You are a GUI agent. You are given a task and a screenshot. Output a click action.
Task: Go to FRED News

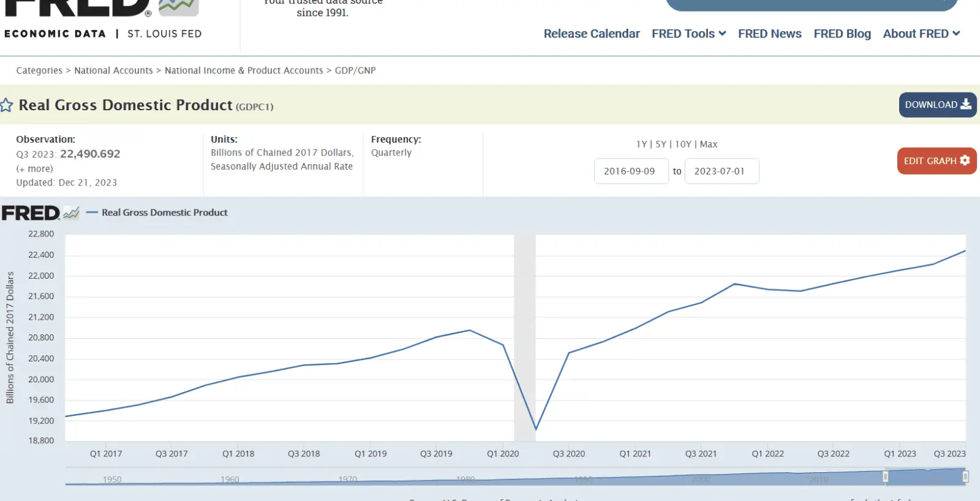(769, 34)
